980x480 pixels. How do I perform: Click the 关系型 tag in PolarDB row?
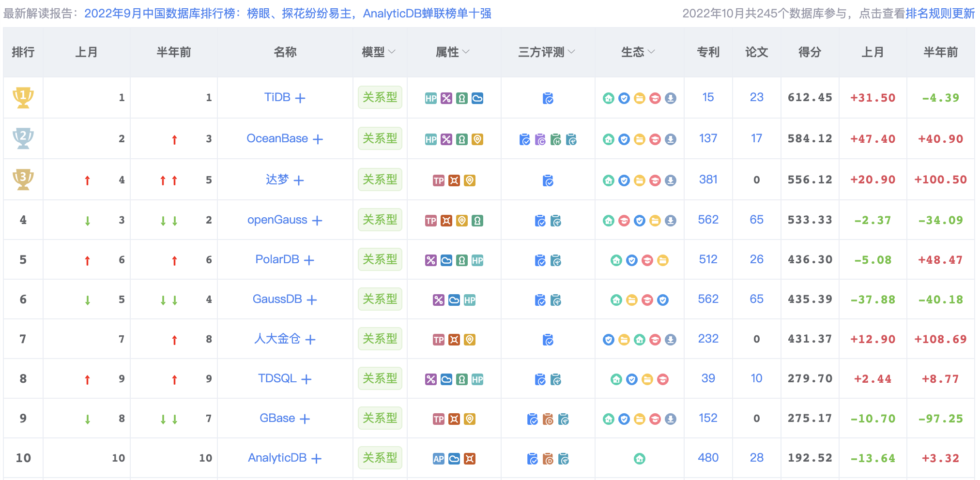(x=380, y=259)
